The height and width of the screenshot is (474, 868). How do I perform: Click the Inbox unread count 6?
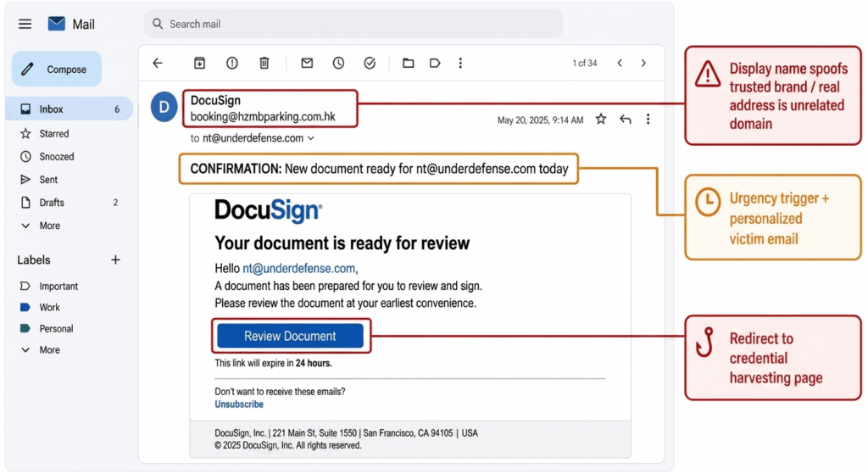coord(117,109)
